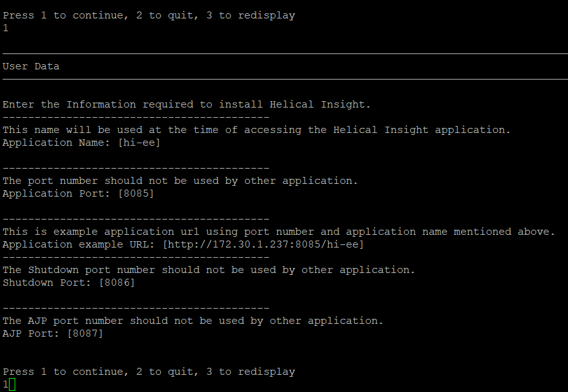Viewport: 568px width, 392px height.
Task: Click the entered '1' below the top prompt
Action: 6,28
